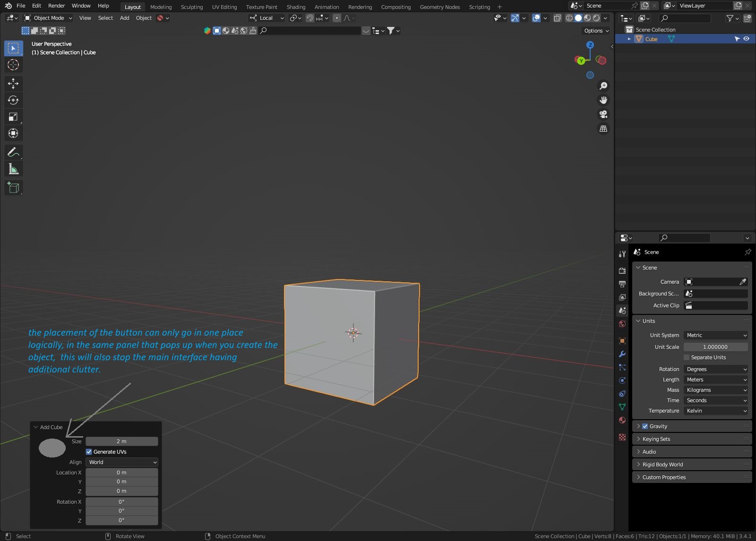Select the Cursor tool in the toolbar
This screenshot has width=756, height=541.
tap(13, 65)
